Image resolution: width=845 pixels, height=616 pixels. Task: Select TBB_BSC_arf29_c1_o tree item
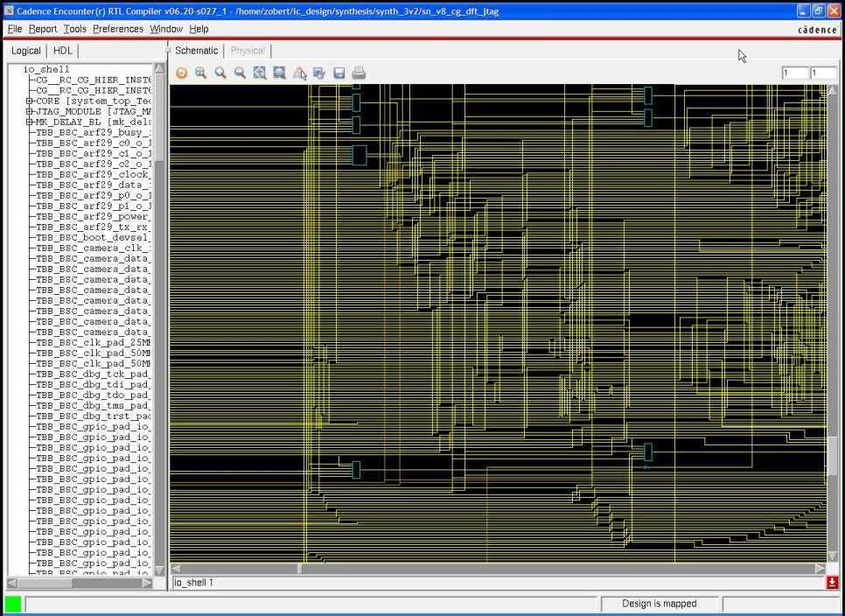pyautogui.click(x=94, y=154)
